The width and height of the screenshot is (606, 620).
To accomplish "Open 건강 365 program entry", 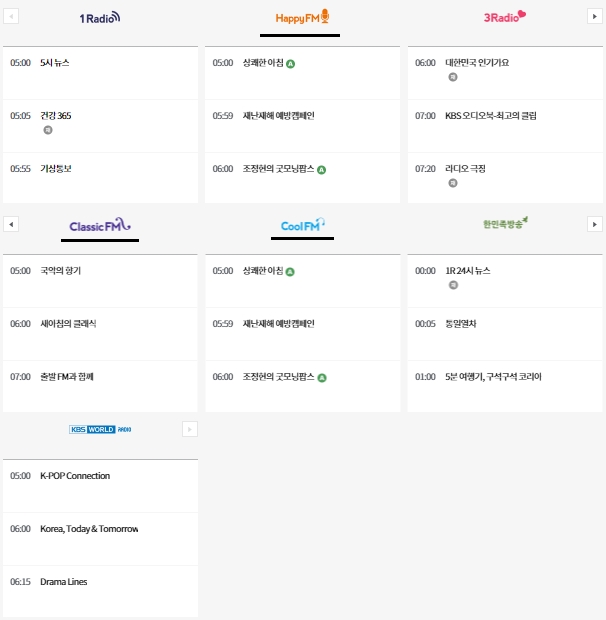I will tap(56, 116).
